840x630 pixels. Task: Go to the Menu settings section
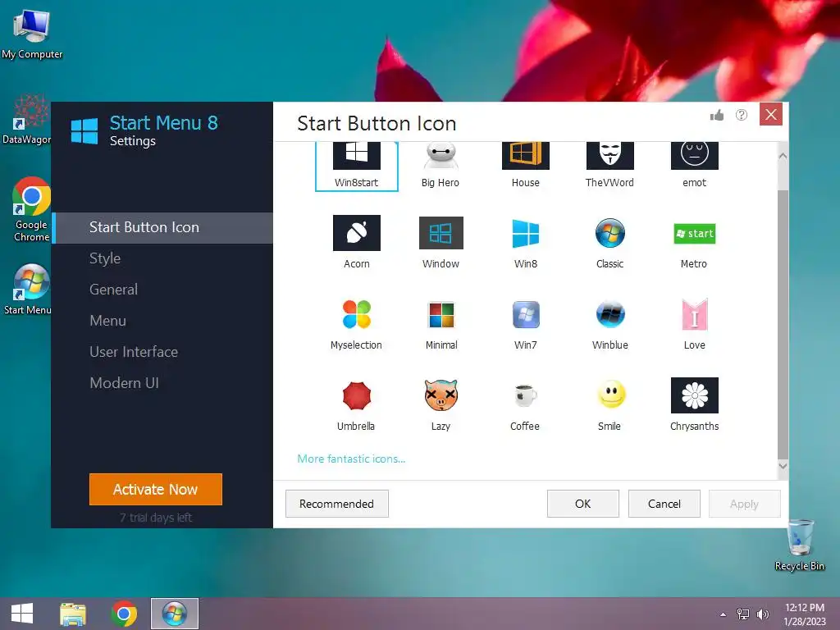[x=162, y=321]
